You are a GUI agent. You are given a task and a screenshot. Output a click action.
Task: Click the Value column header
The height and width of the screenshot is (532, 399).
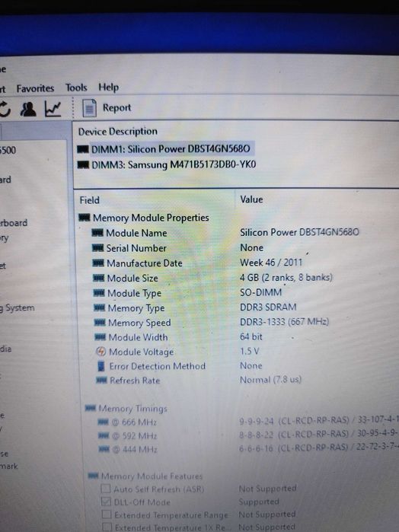251,199
